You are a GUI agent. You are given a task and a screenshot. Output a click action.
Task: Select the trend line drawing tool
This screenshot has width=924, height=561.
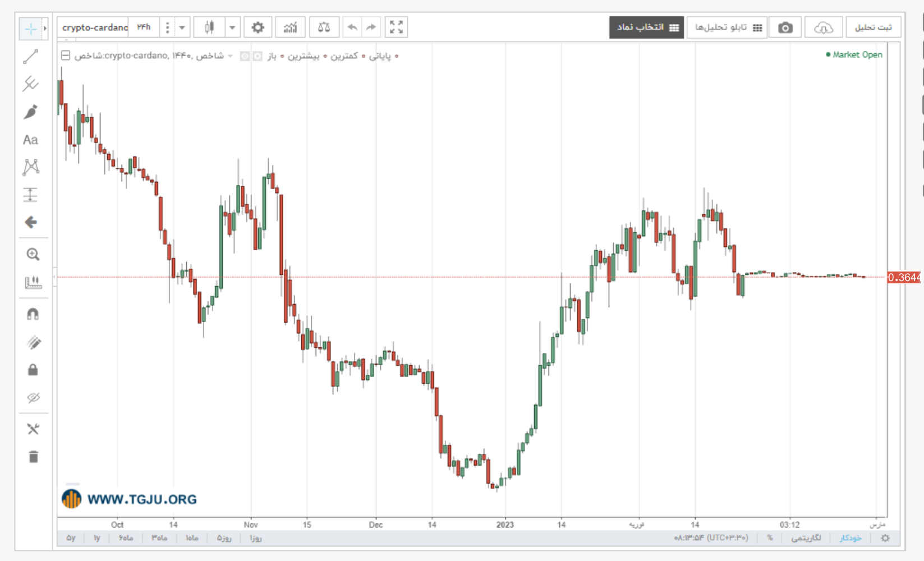[31, 57]
